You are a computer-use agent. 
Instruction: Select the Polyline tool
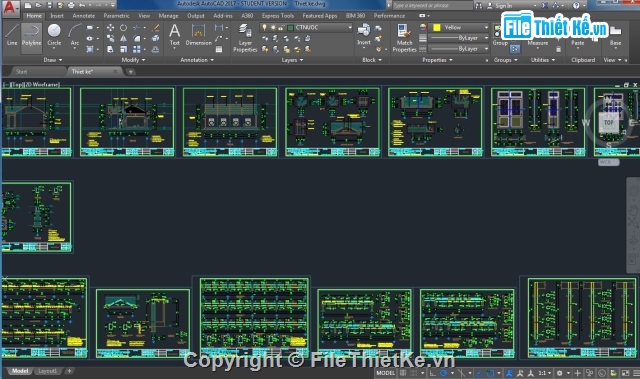31,34
